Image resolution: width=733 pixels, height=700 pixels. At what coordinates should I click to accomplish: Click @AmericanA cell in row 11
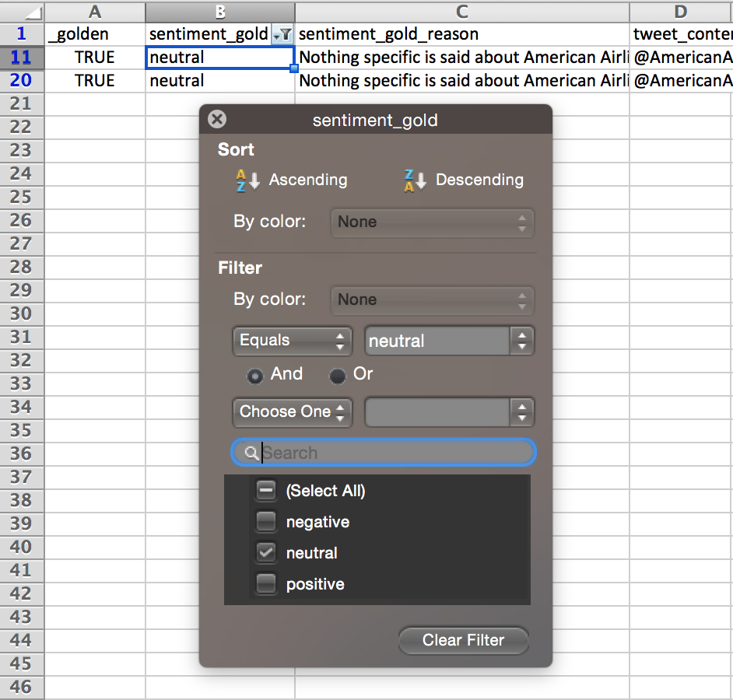pos(681,58)
